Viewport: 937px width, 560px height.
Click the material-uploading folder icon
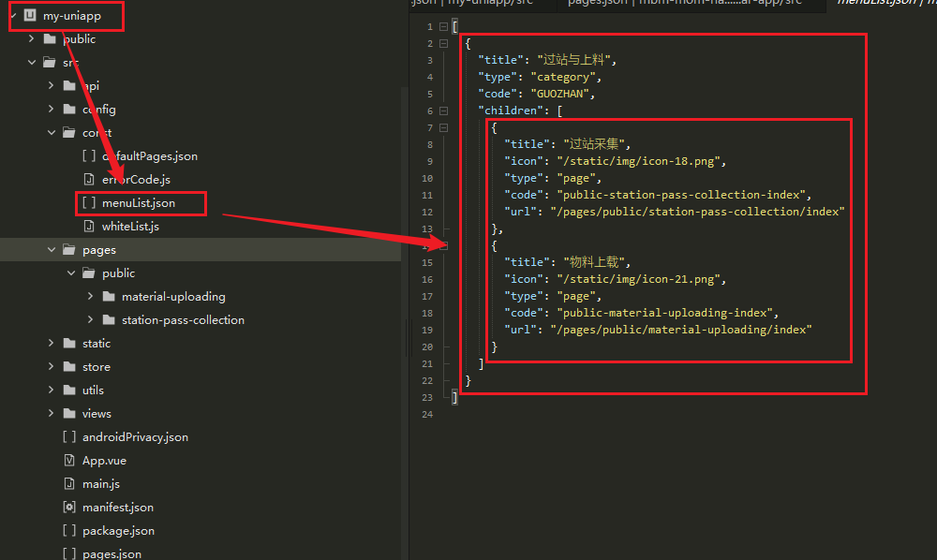pyautogui.click(x=109, y=297)
